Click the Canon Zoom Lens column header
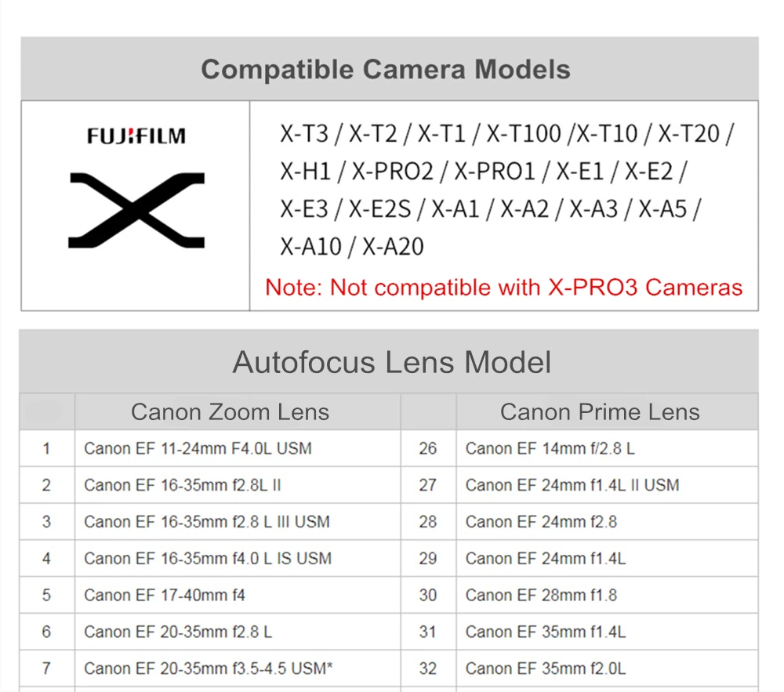This screenshot has width=784, height=692. tap(230, 412)
